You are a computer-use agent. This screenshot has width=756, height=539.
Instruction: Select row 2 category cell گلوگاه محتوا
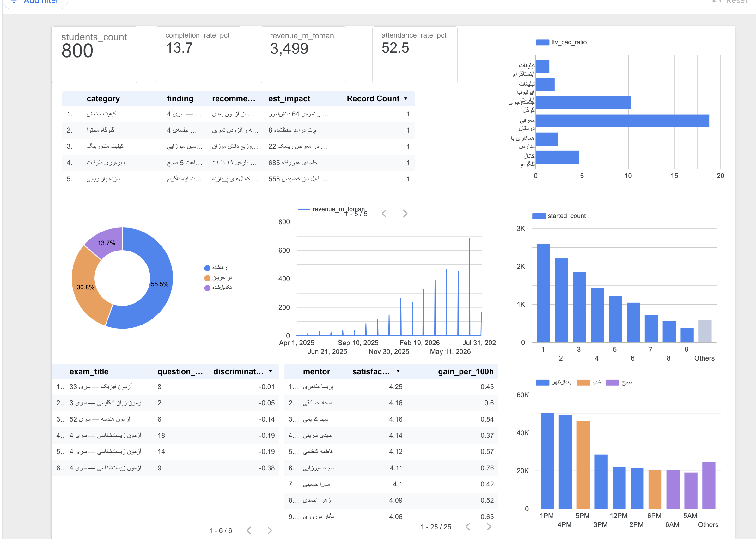(x=101, y=130)
